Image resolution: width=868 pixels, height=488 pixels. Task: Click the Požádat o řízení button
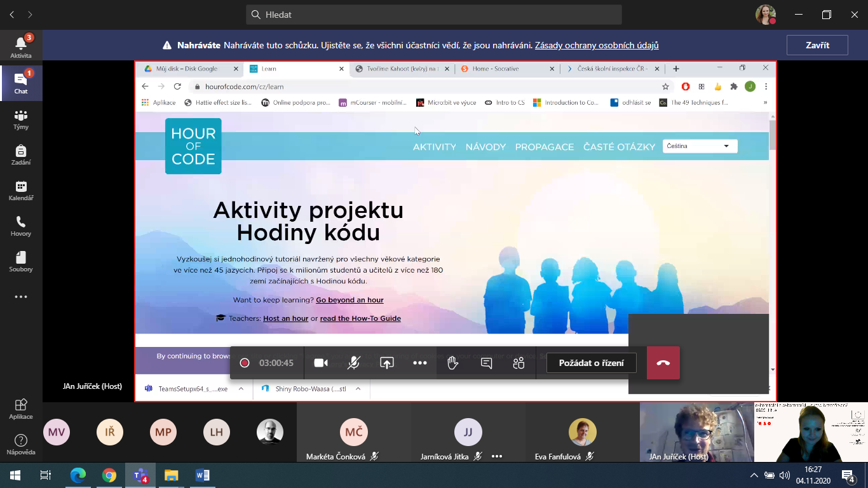pyautogui.click(x=590, y=363)
